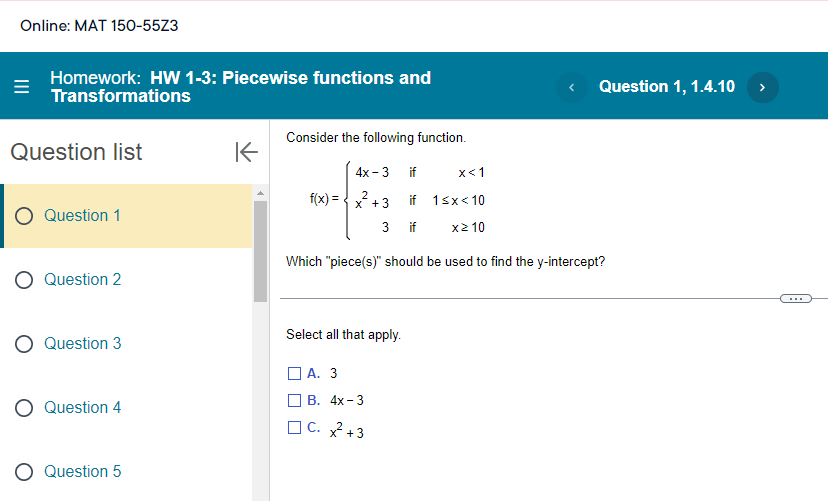Image resolution: width=828 pixels, height=501 pixels.
Task: Open Question 3 link
Action: (x=82, y=344)
